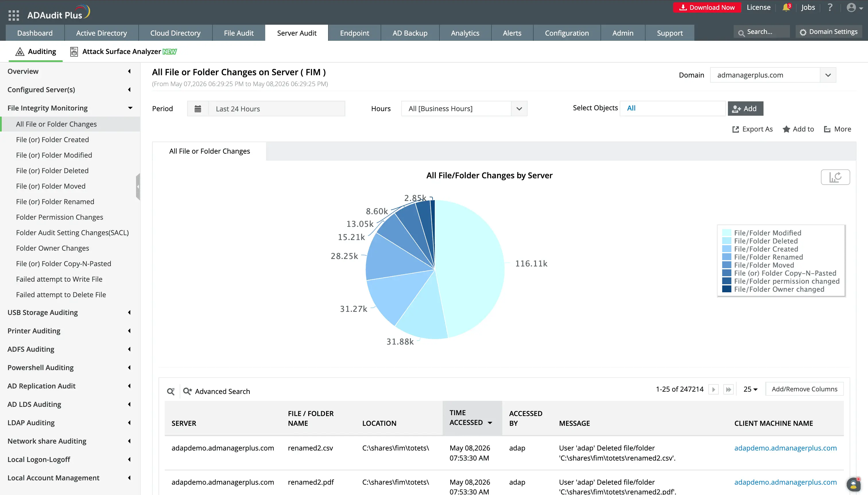Open the chat assistant icon at bottom right
Image resolution: width=868 pixels, height=495 pixels.
[854, 484]
